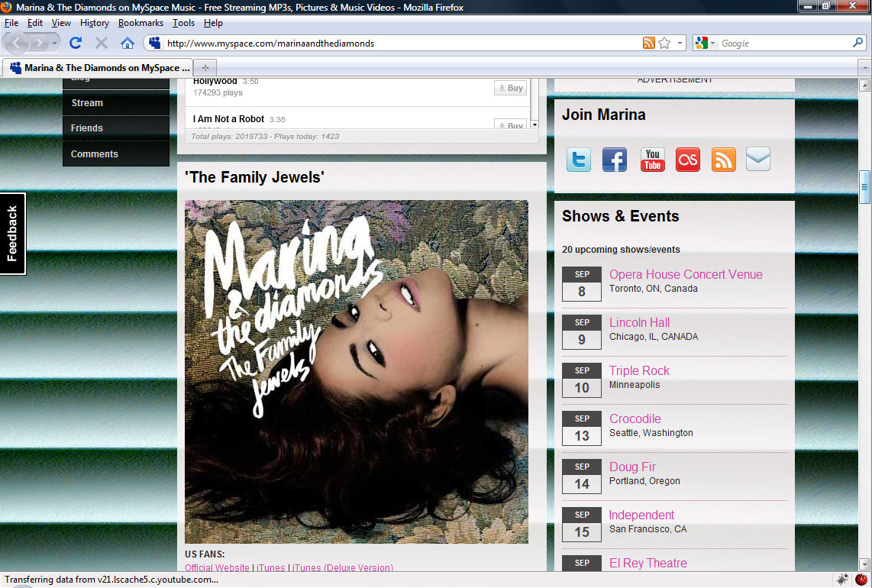
Task: Click into the address bar URL field
Action: coord(400,43)
